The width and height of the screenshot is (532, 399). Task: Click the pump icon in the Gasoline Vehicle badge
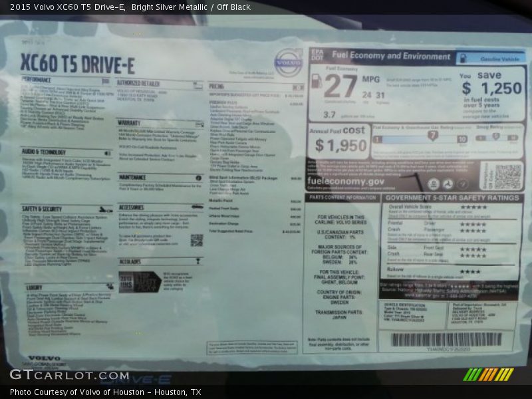click(463, 59)
